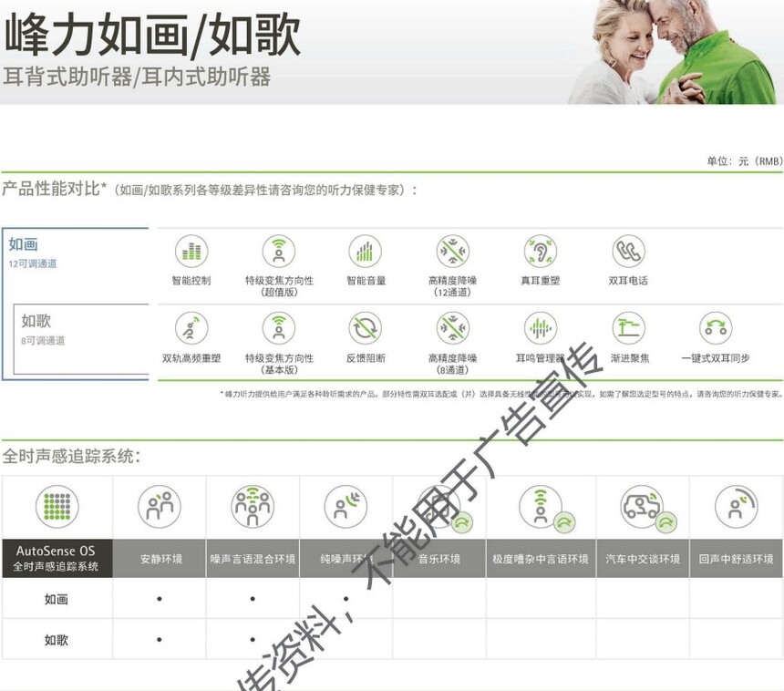Image resolution: width=784 pixels, height=691 pixels.
Task: Click the 特级变焦方向性 基本版 icon
Action: (279, 328)
